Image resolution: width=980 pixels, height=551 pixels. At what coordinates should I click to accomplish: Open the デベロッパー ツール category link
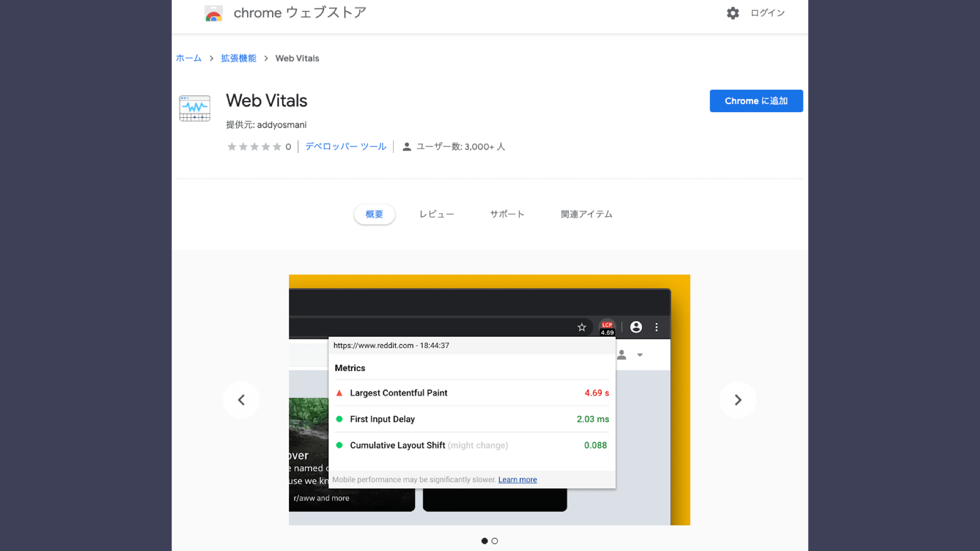pyautogui.click(x=346, y=147)
